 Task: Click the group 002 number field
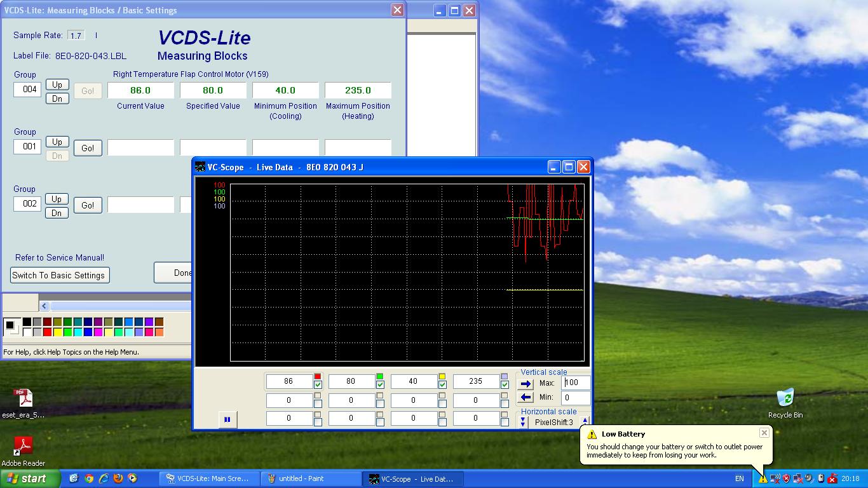(27, 203)
